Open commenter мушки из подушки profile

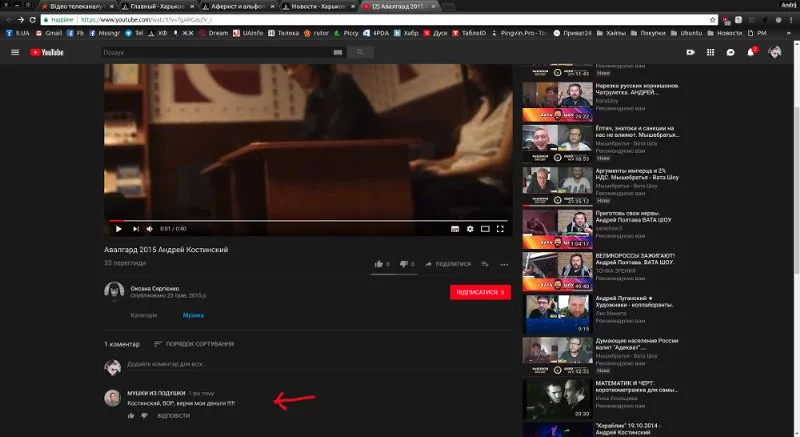(156, 393)
